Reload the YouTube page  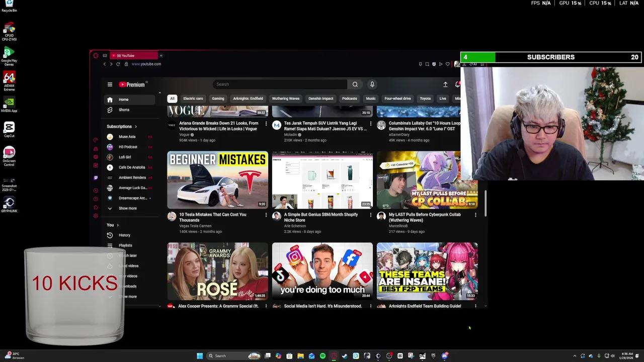(118, 64)
